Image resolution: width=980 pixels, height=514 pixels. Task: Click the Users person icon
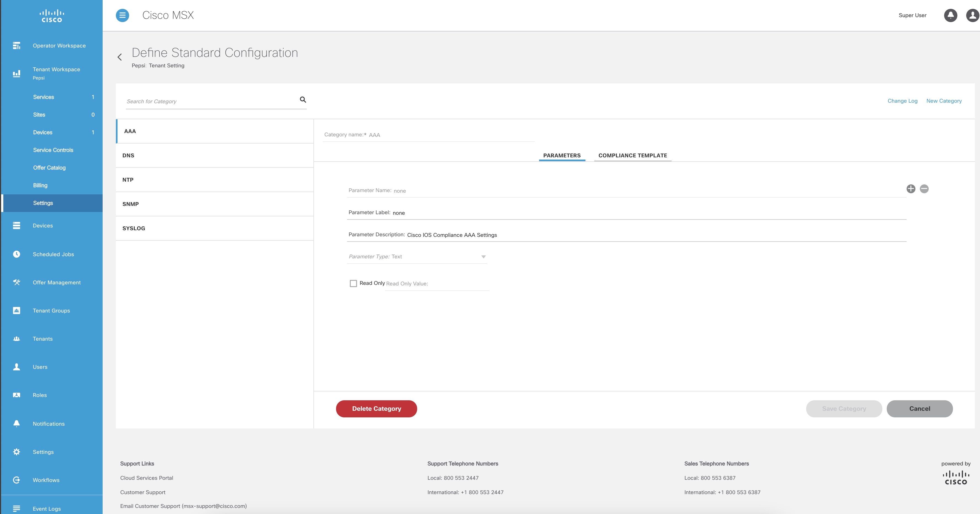tap(16, 367)
